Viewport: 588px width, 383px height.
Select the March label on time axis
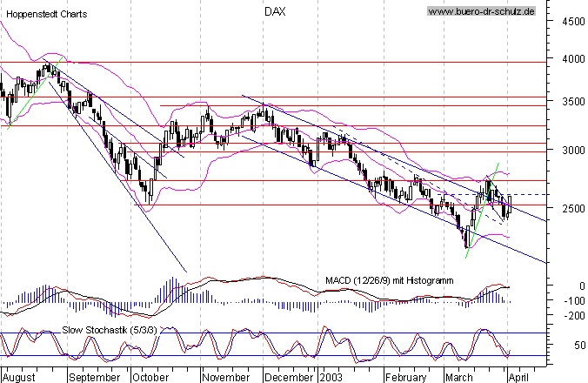coord(459,377)
